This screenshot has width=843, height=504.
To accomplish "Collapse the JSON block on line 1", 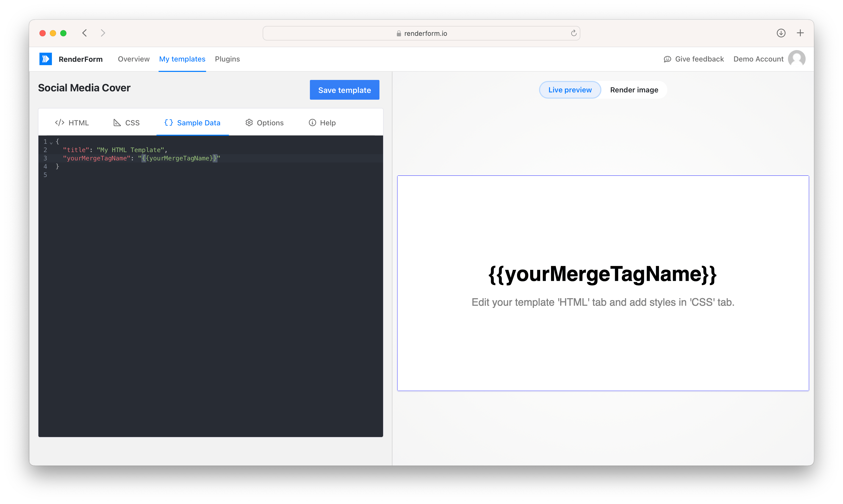I will [x=51, y=143].
